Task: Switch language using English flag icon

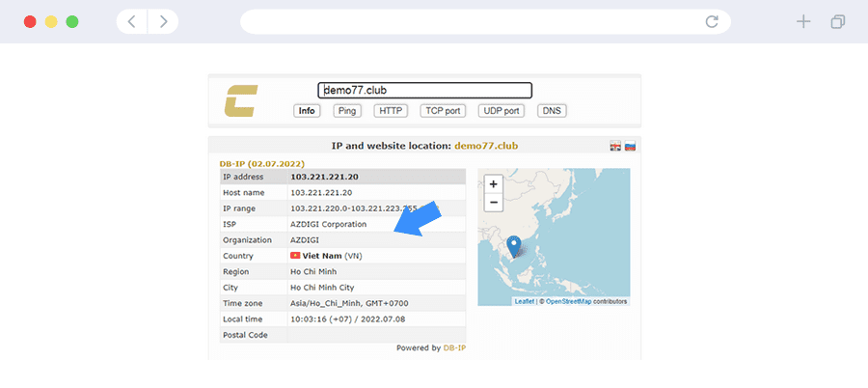Action: pyautogui.click(x=615, y=147)
